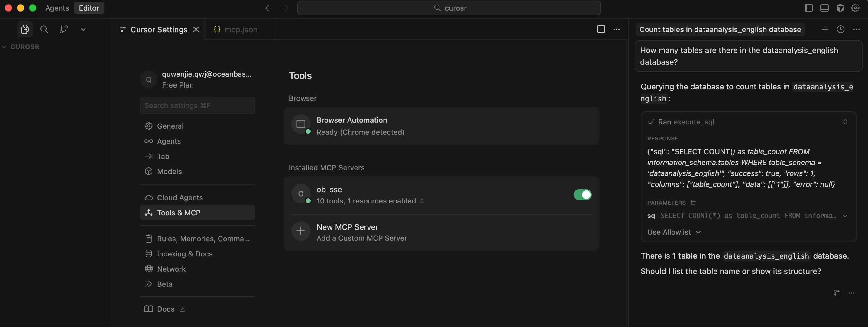
Task: Open chat history clock icon
Action: coord(840,29)
